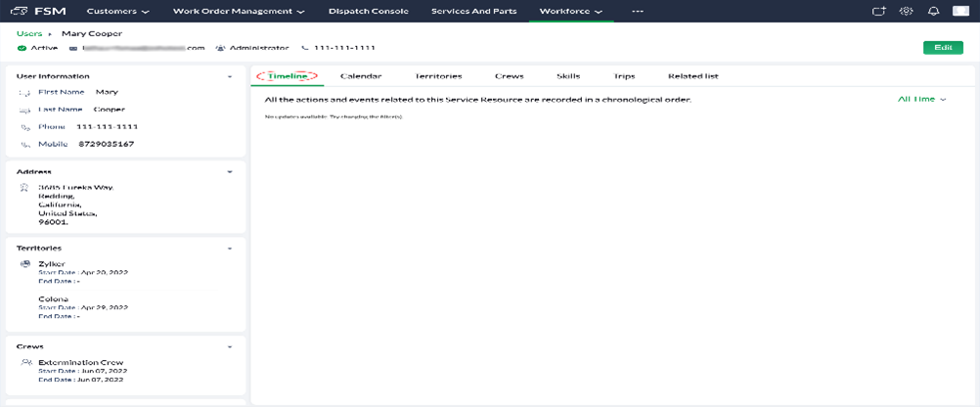Collapse the Address section
This screenshot has width=980, height=407.
pyautogui.click(x=230, y=172)
